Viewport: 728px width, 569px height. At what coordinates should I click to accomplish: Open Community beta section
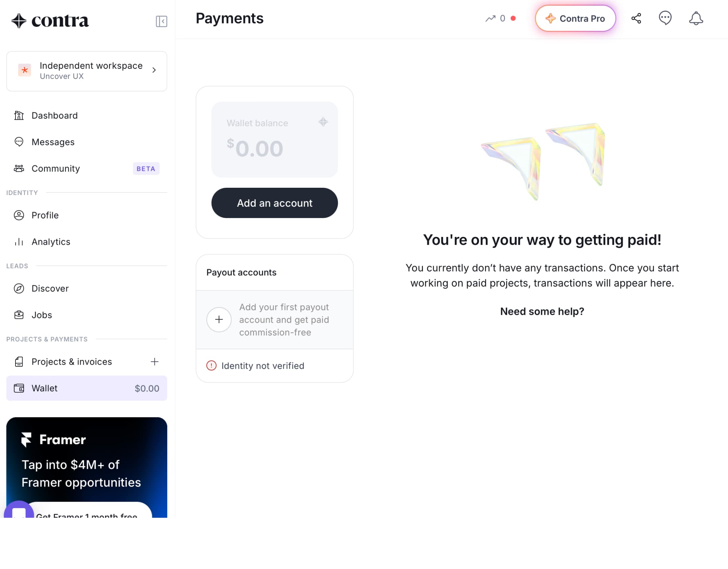coord(87,169)
